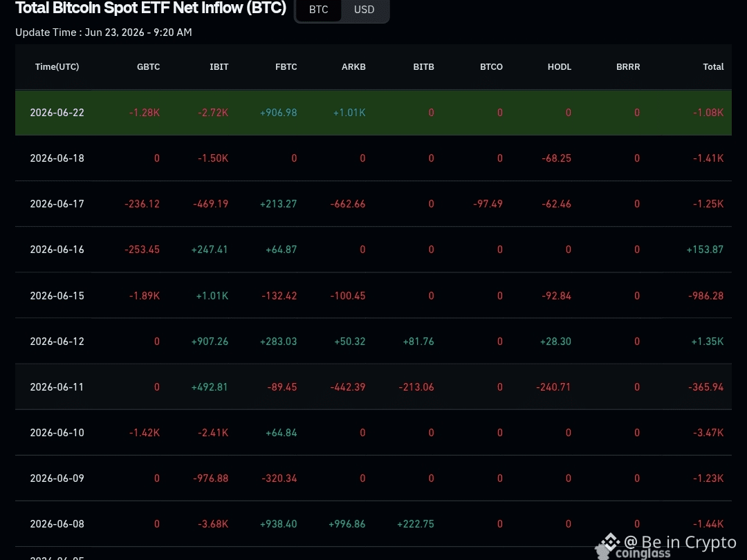Click the IBIT column header

click(x=219, y=66)
